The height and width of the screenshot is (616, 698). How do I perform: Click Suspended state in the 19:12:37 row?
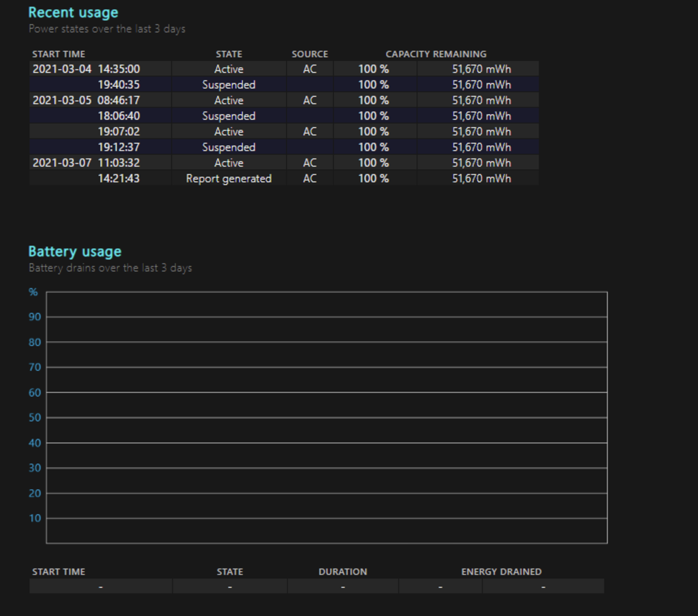[229, 147]
